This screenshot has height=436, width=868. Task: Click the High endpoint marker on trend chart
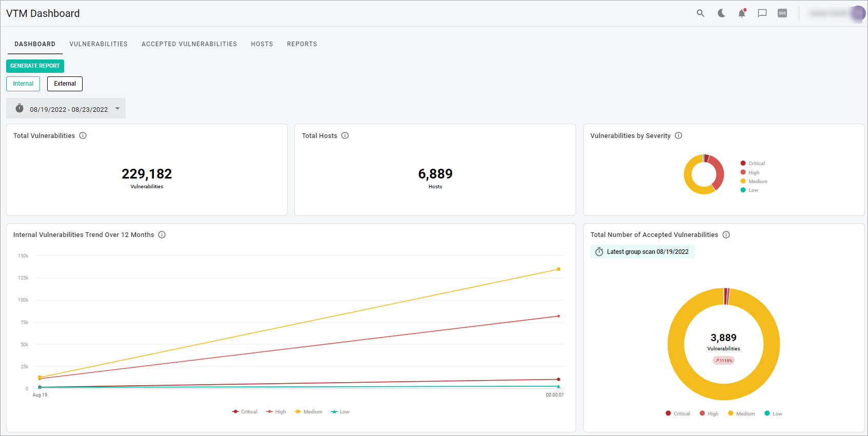558,316
